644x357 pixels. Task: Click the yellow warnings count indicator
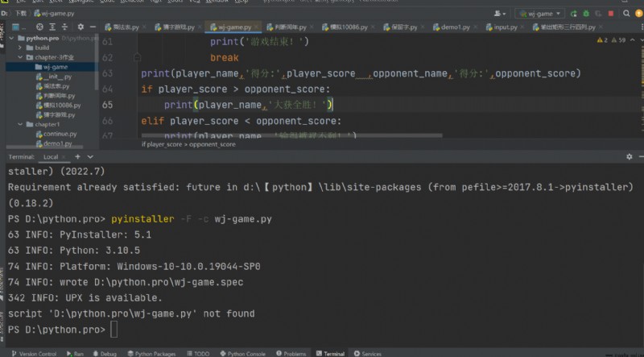coord(602,40)
